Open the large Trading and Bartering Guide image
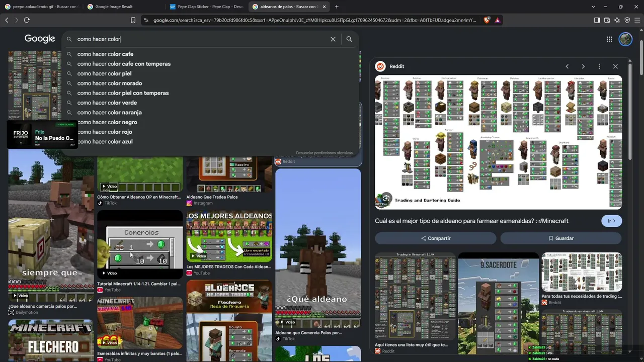 click(x=499, y=142)
